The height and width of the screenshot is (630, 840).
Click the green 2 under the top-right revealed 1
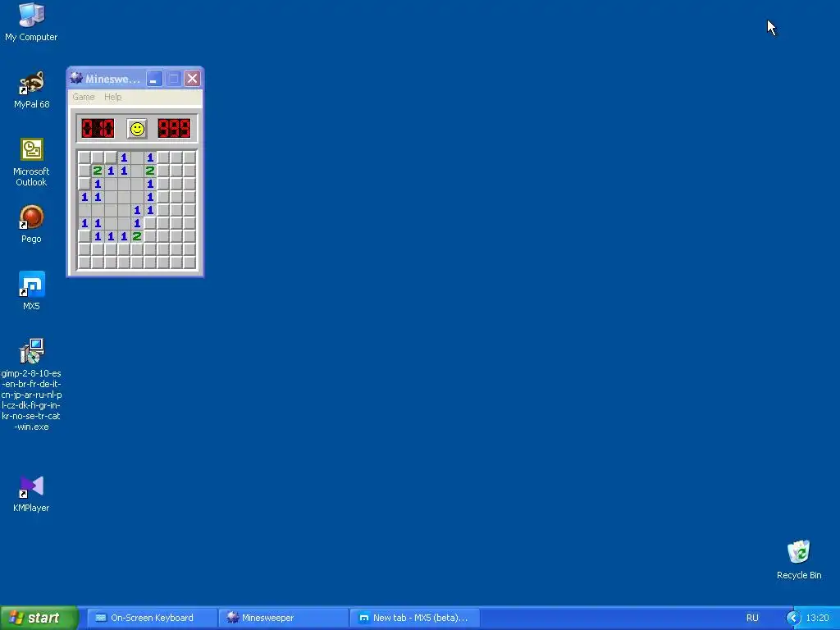tap(150, 171)
